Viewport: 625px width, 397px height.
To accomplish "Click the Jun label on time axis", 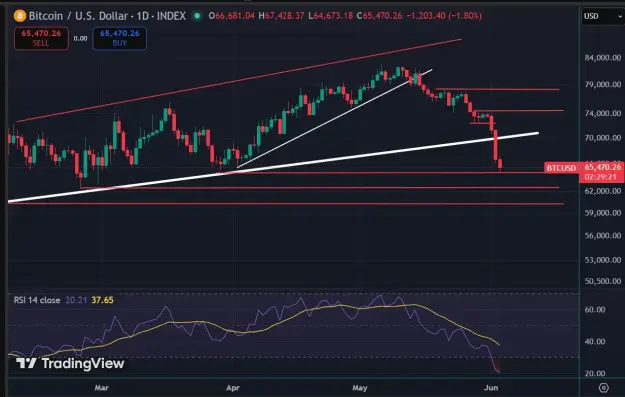I will point(491,387).
